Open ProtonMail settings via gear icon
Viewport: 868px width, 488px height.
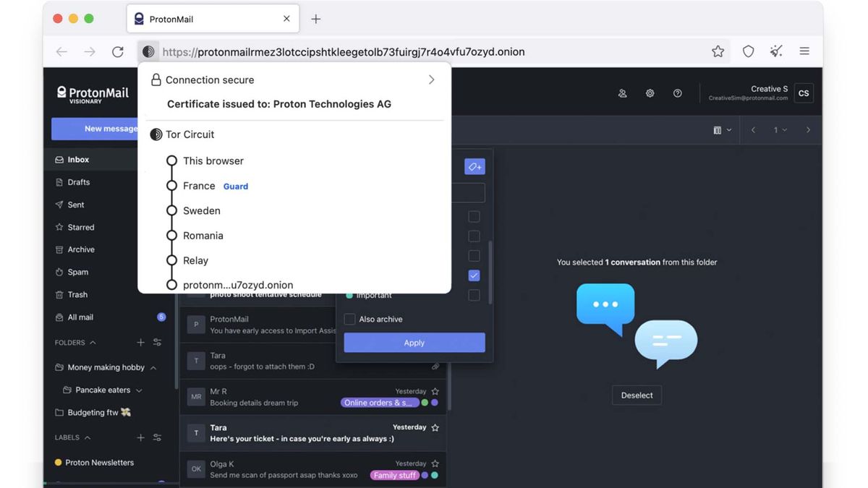click(649, 93)
